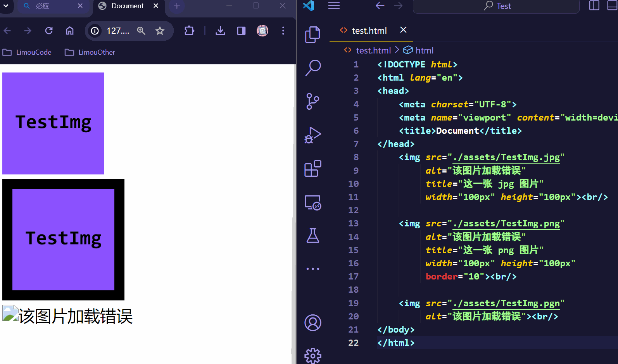The image size is (618, 364).
Task: Open the Source Control view
Action: (x=312, y=101)
